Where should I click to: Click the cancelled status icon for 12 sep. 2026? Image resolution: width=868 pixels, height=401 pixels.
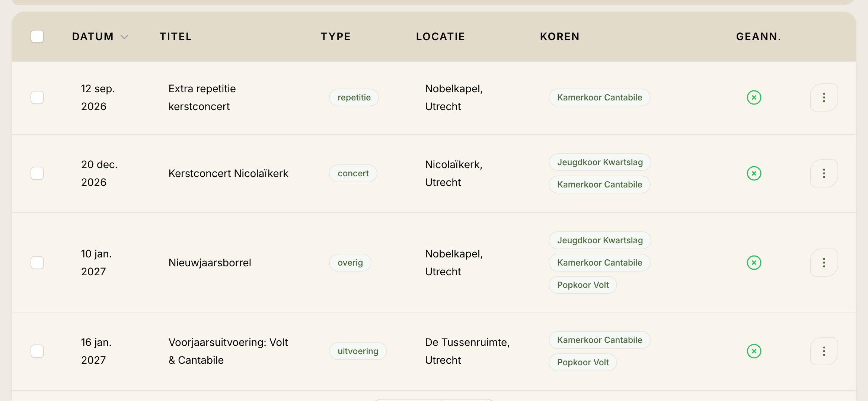click(x=754, y=97)
